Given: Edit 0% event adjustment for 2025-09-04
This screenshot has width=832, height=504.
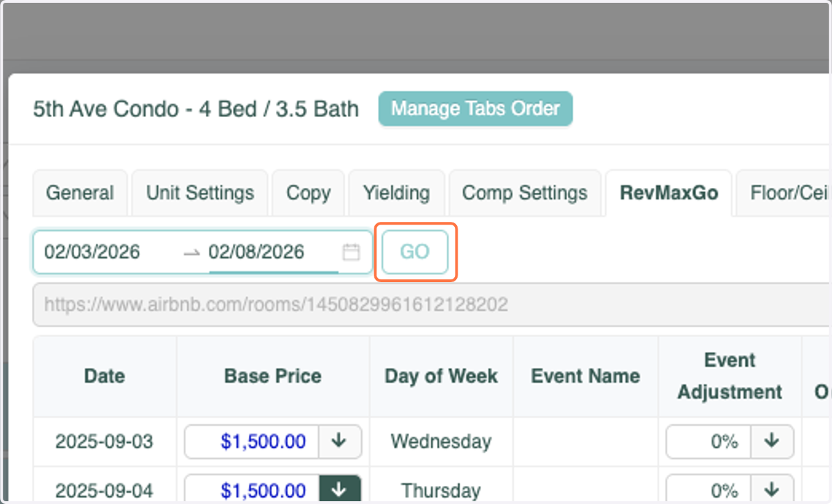Looking at the screenshot, I should (x=709, y=489).
